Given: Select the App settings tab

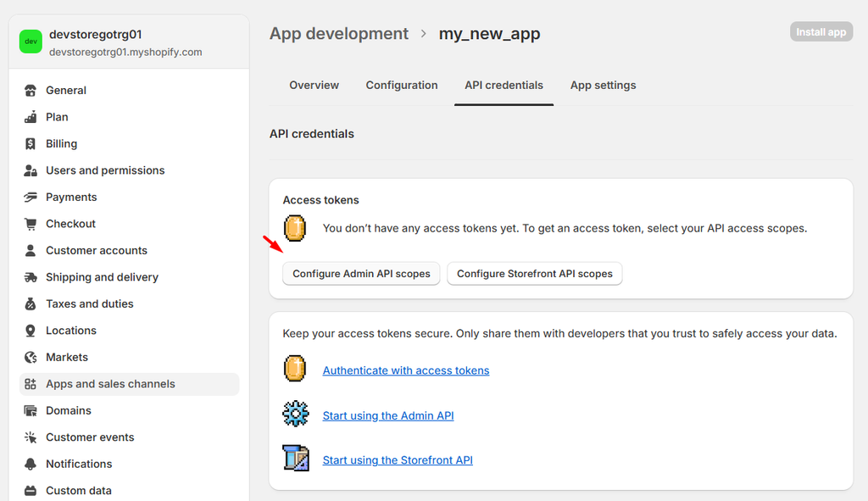Looking at the screenshot, I should [603, 86].
